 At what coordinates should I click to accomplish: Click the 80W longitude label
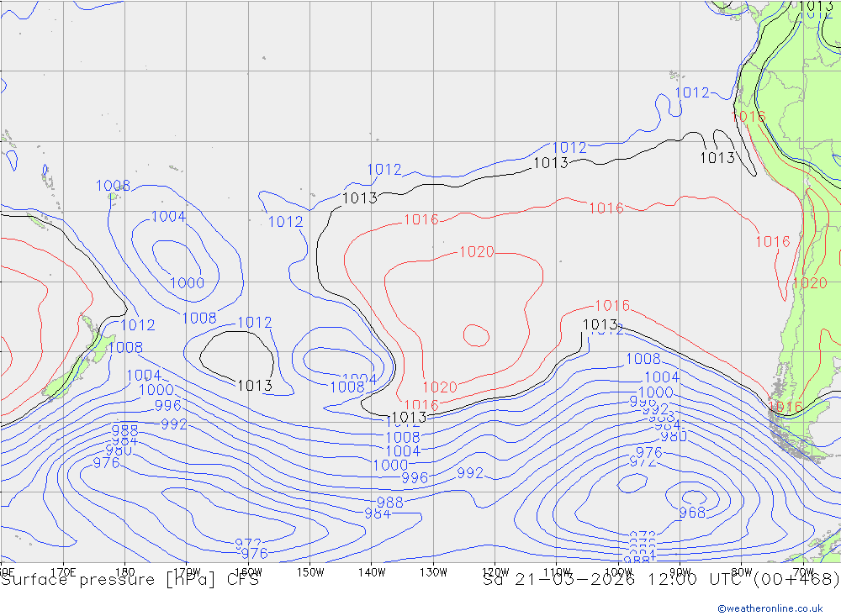click(742, 572)
